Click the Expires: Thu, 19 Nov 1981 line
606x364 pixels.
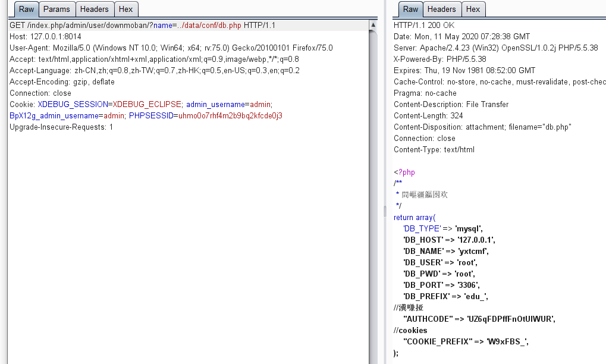point(464,71)
